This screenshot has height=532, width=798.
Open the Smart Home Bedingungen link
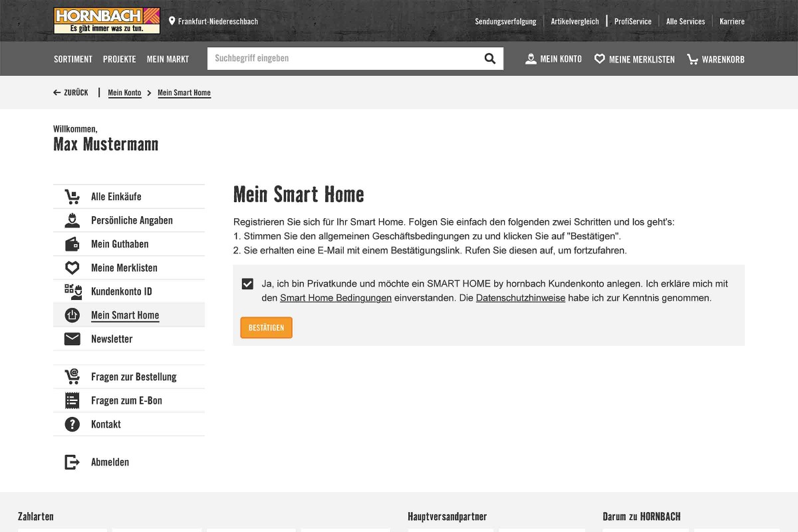(336, 298)
